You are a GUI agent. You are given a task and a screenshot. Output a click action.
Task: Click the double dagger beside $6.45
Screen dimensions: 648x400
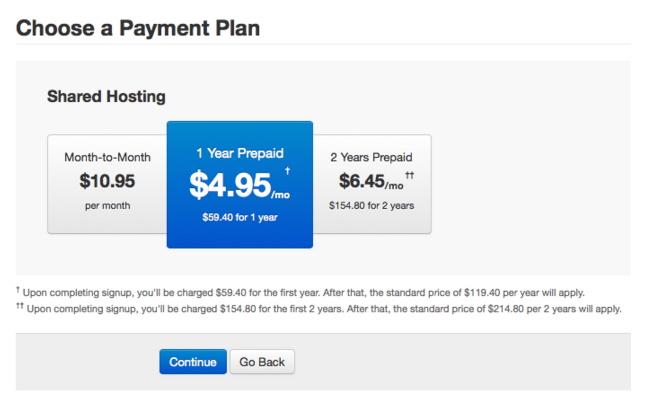[410, 173]
